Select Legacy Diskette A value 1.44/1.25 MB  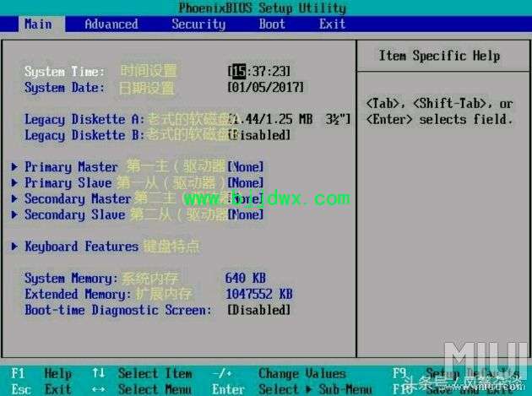point(290,119)
